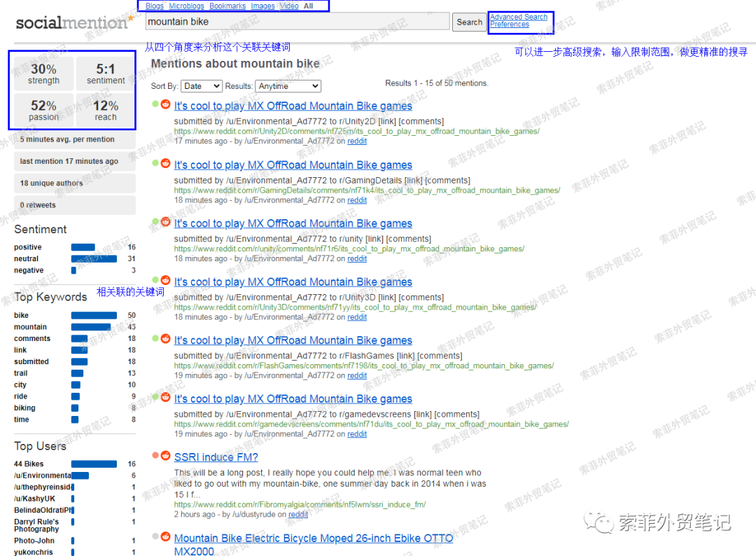This screenshot has width=756, height=556.
Task: Click the reddit icon beside the r/Unity3D result
Action: pos(165,280)
